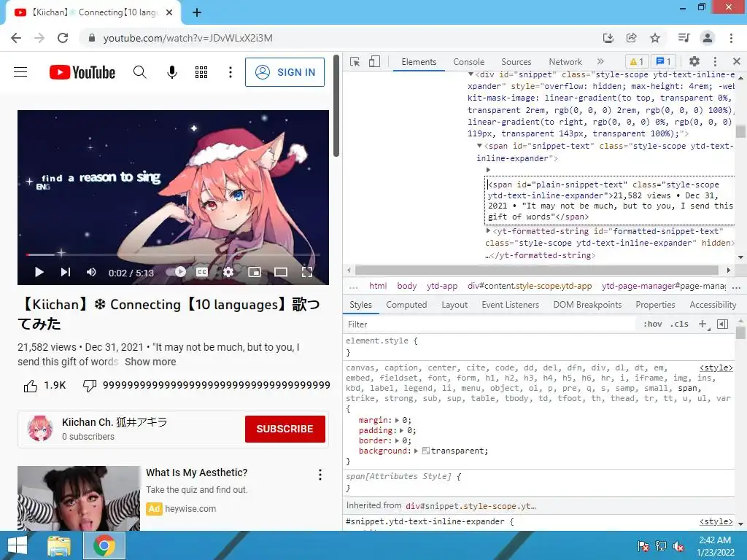Open the Computed styles tab

[x=406, y=305]
